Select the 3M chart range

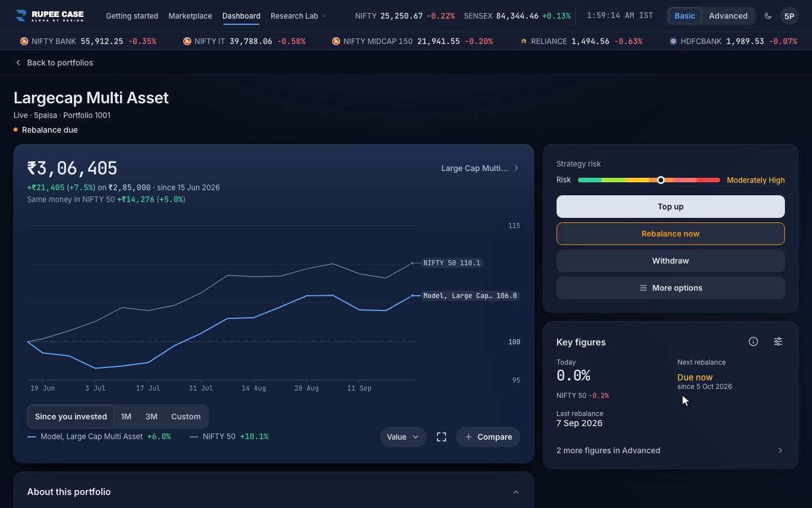click(x=151, y=417)
